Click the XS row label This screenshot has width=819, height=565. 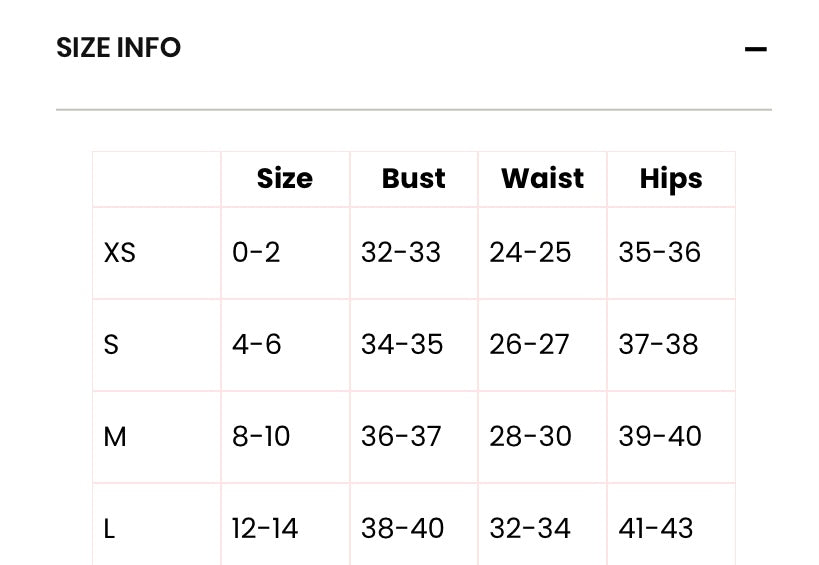point(119,253)
